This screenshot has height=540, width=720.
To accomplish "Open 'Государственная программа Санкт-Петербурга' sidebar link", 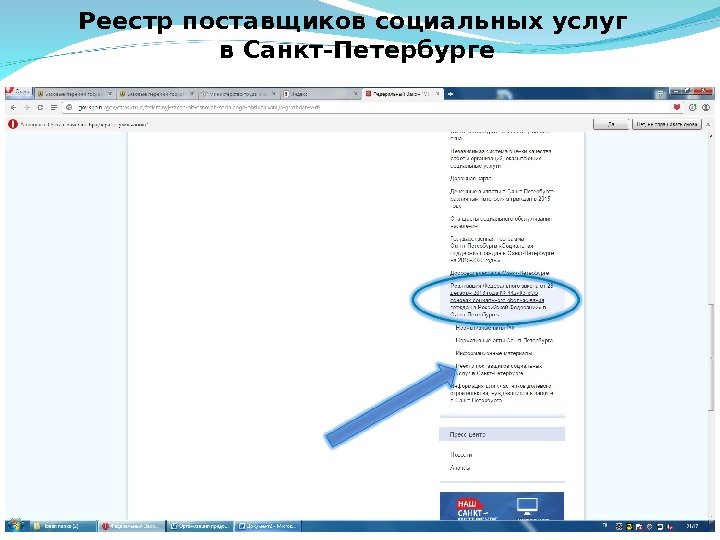I will pos(502,249).
